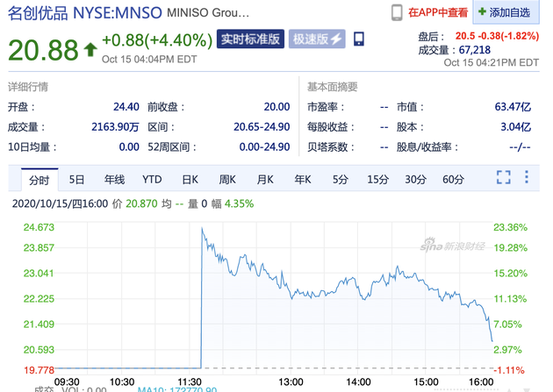This screenshot has height=392, width=553.
Task: Click the mobile device icon after 极速版
Action: point(358,39)
